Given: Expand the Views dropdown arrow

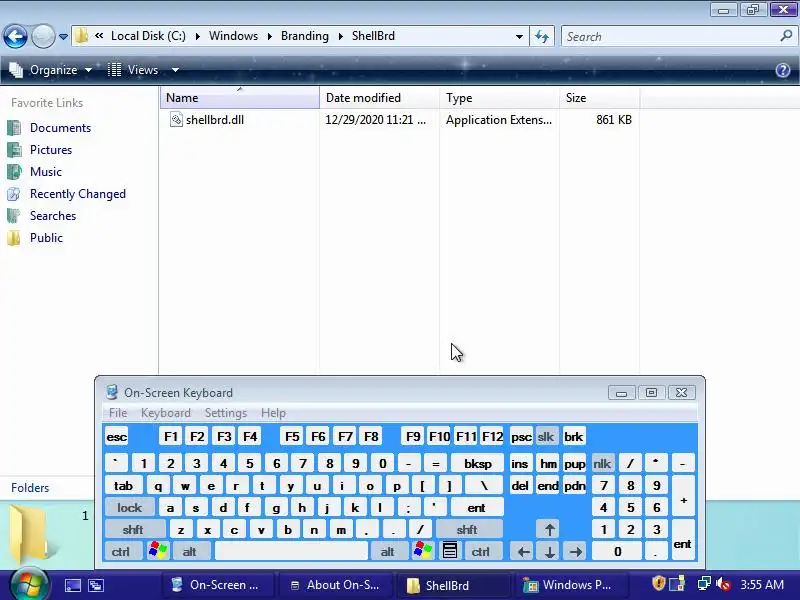Looking at the screenshot, I should (175, 70).
